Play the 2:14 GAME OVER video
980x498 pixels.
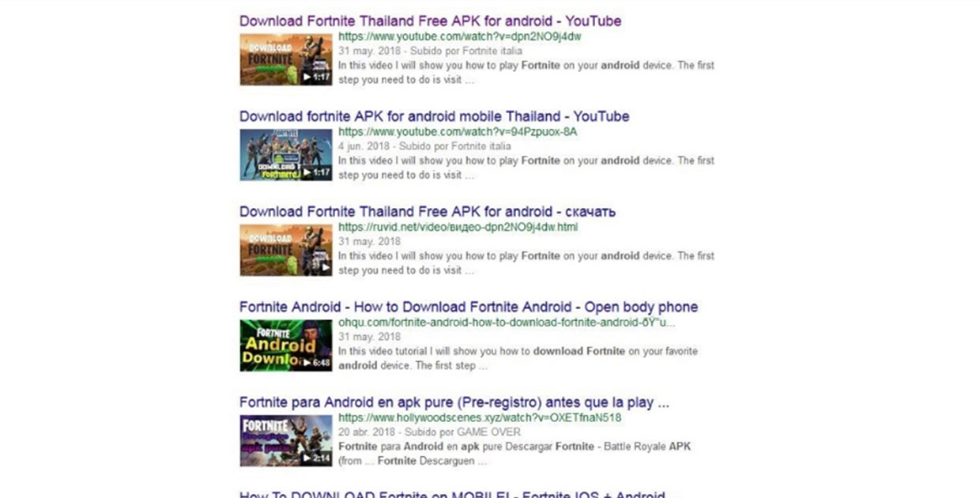point(315,458)
